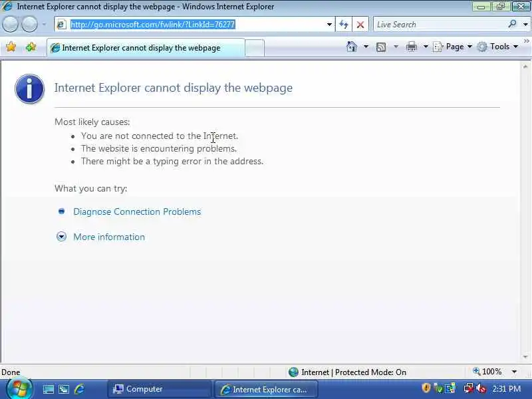Click the muted volume tray icon

pyautogui.click(x=481, y=388)
